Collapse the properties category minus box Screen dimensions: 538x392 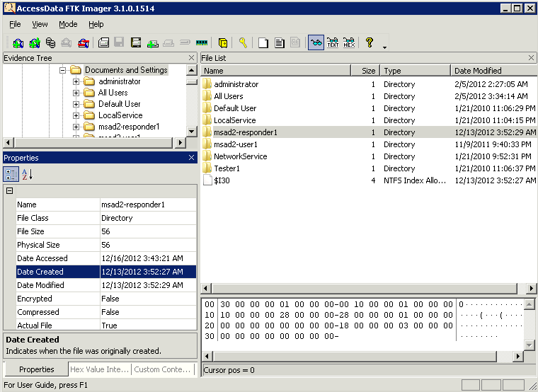[x=10, y=190]
